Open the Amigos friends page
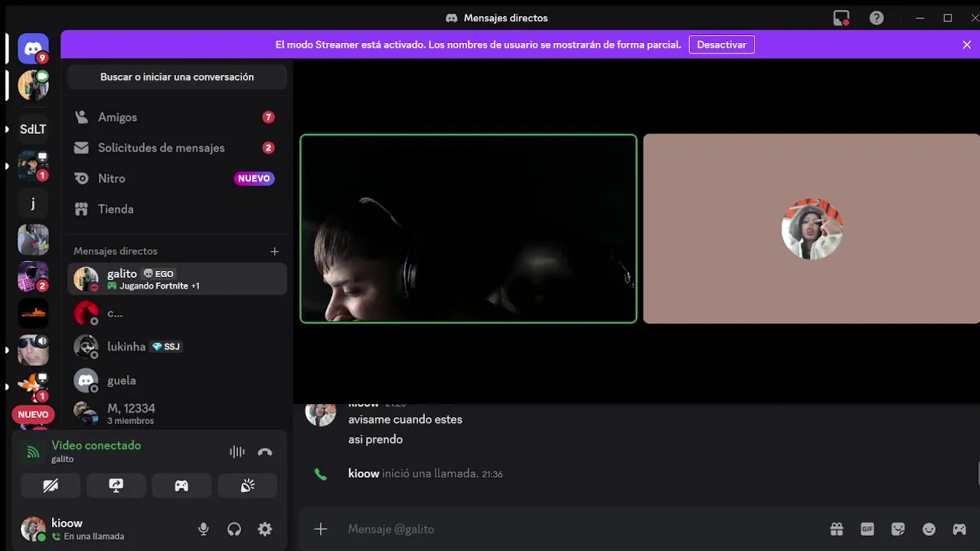Image resolution: width=980 pixels, height=551 pixels. click(x=177, y=117)
